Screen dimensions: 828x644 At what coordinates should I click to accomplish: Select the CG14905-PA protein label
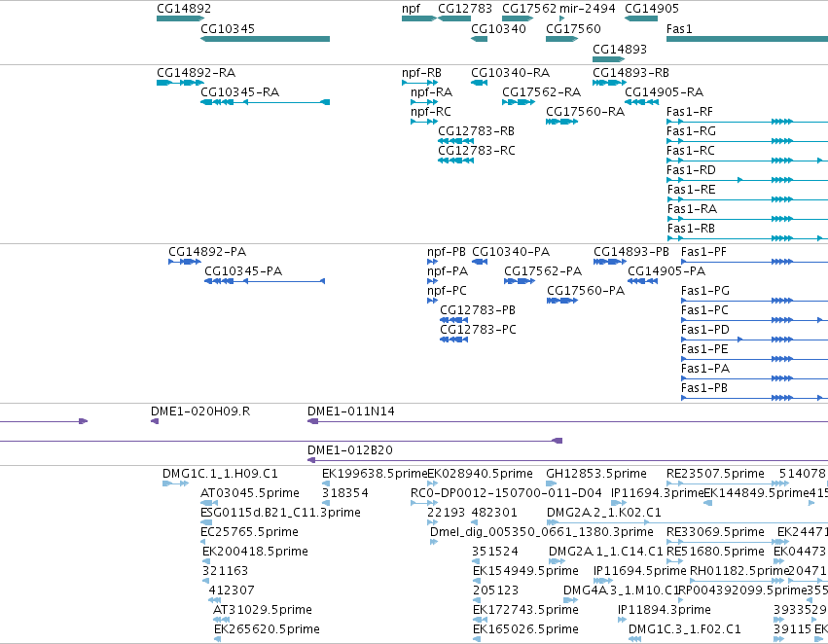click(666, 270)
